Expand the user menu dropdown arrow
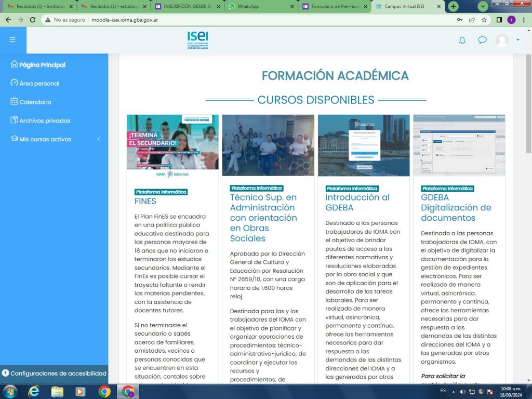 pyautogui.click(x=518, y=40)
